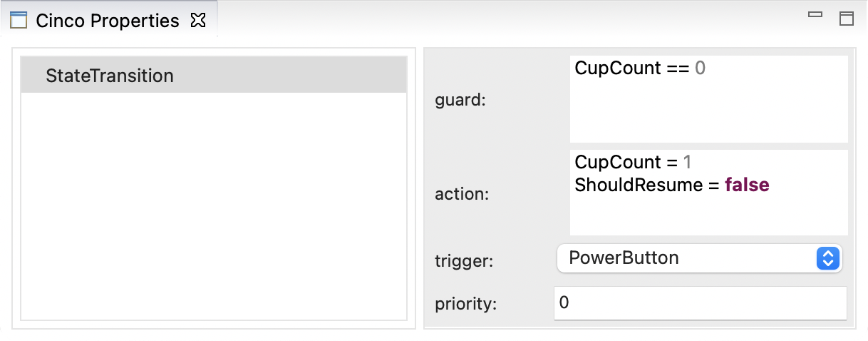
Task: Click the purple false keyword
Action: tap(747, 185)
